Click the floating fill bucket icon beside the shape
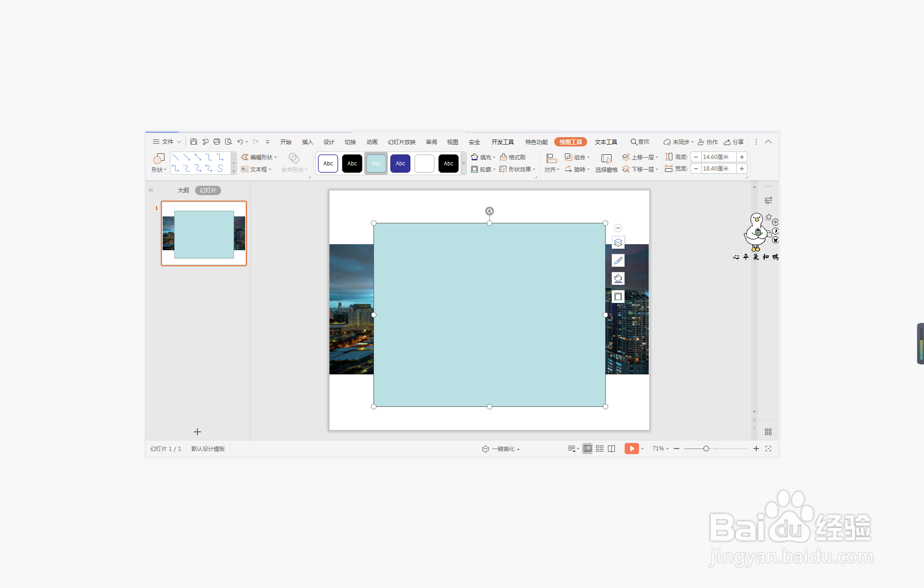924x588 pixels. click(618, 278)
